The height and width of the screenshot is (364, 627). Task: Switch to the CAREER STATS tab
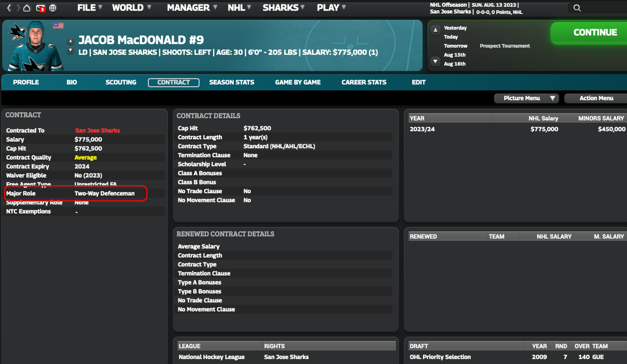364,82
